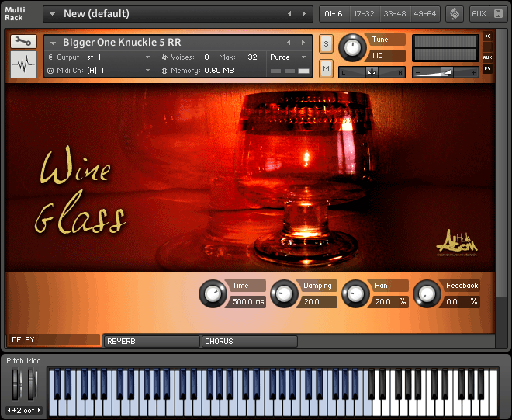Load previous instrument preset
512x420 pixels.
289,43
